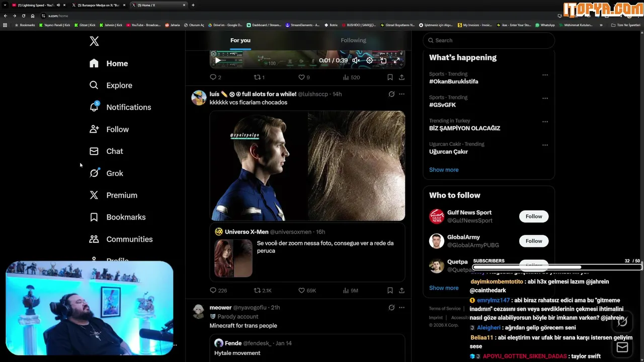Follow GlobalArmy
This screenshot has width=644, height=362.
(x=534, y=241)
